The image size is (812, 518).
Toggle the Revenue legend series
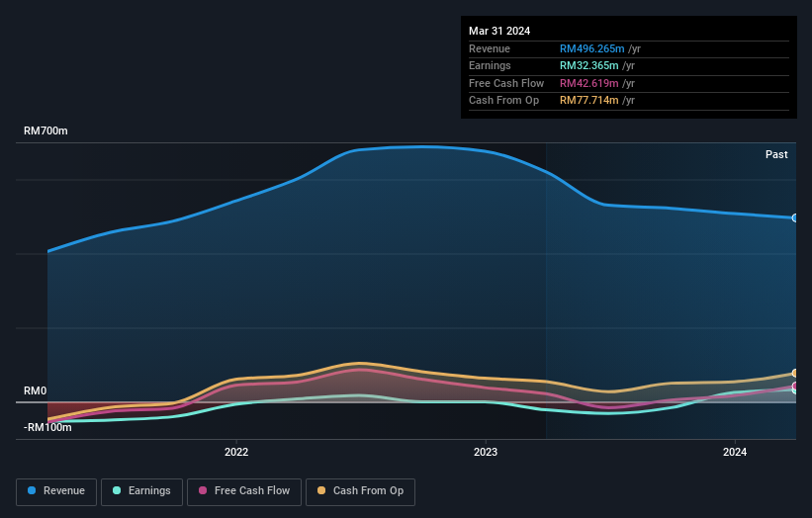point(56,491)
